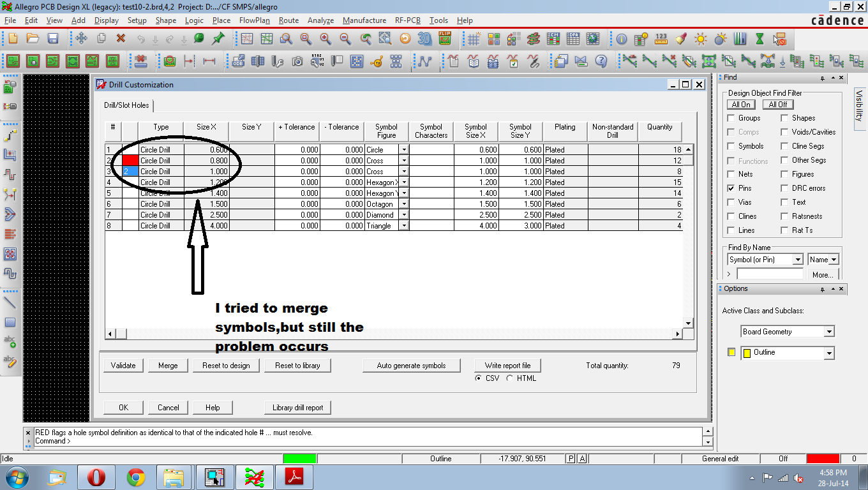
Task: Click the 3D viewer icon
Action: click(424, 39)
